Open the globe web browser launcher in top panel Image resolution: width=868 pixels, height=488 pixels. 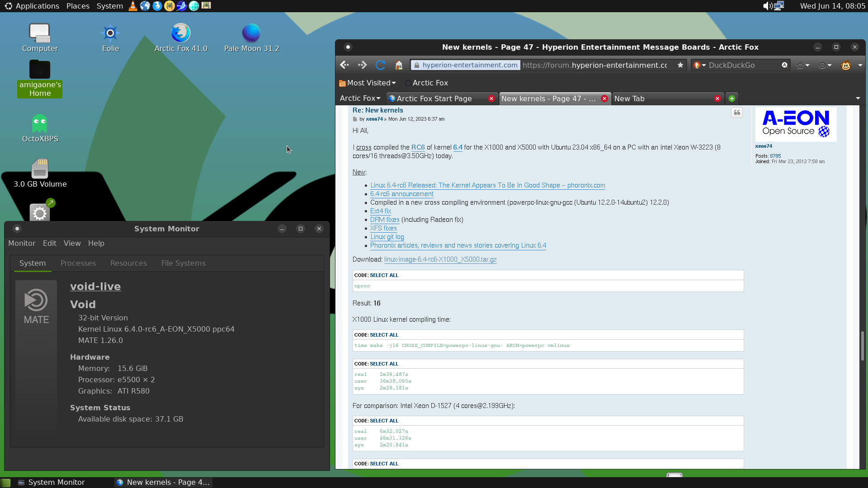pyautogui.click(x=145, y=6)
